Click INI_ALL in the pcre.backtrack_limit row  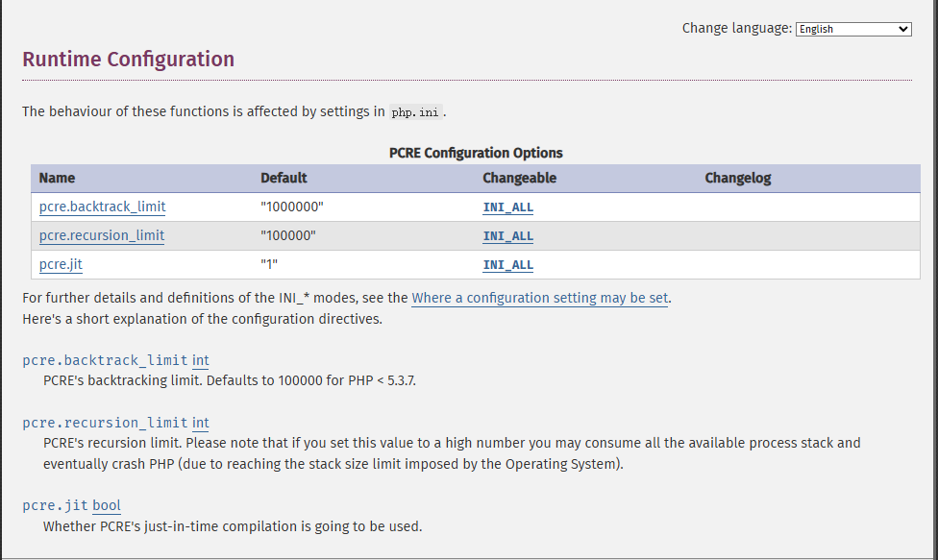tap(507, 207)
